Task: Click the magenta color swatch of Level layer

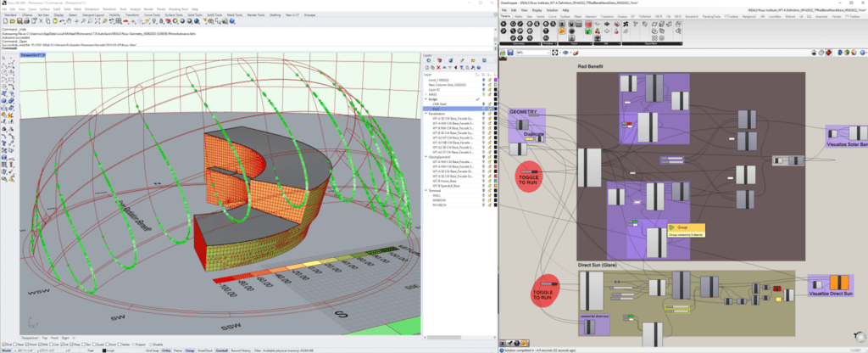Action: (x=495, y=80)
